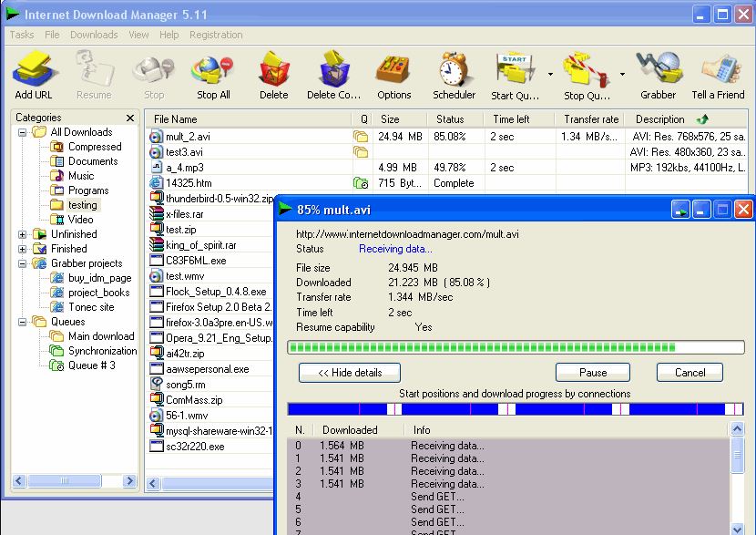
Task: Open the Registration menu
Action: coord(216,35)
